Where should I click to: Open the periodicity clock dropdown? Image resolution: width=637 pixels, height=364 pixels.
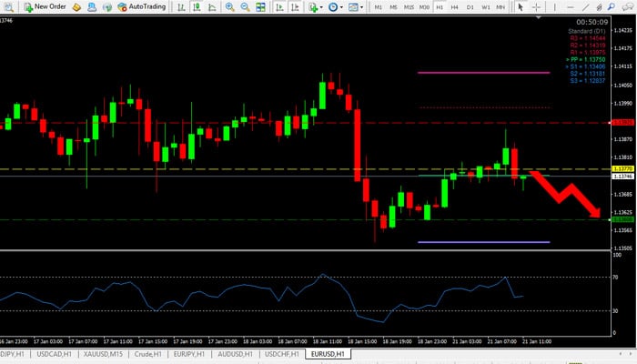click(336, 6)
